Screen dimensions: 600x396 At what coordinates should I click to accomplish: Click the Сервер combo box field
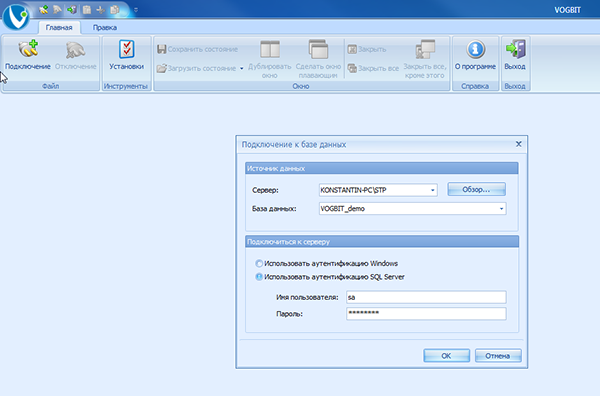point(378,190)
